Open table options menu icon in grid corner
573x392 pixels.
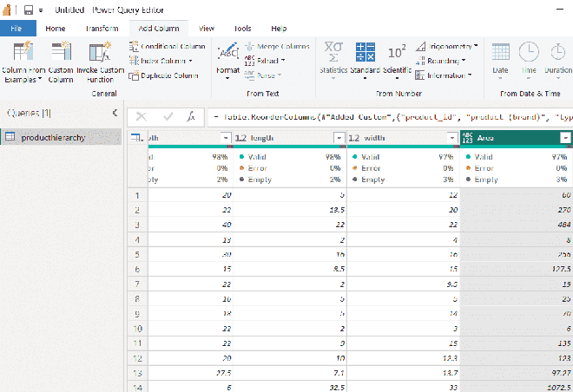click(x=137, y=138)
